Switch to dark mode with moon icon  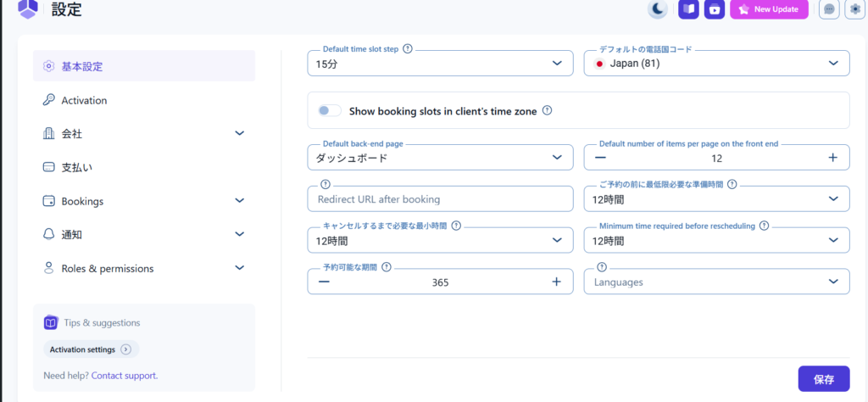[x=658, y=9]
